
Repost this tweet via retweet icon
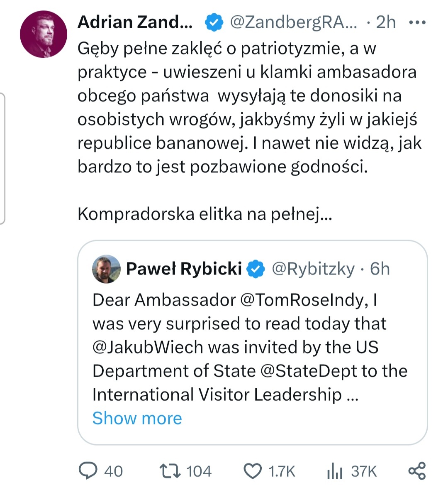170,471
